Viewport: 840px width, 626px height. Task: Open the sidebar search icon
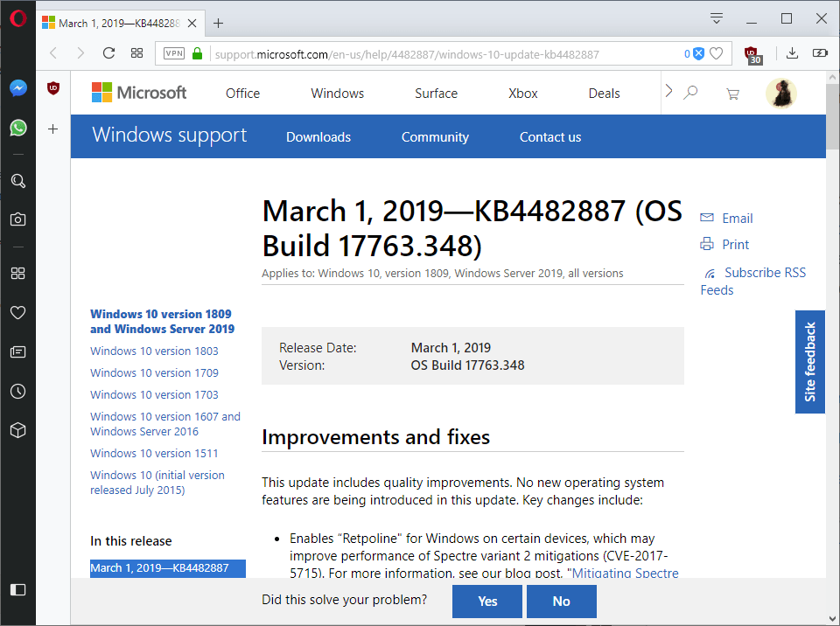[x=17, y=181]
